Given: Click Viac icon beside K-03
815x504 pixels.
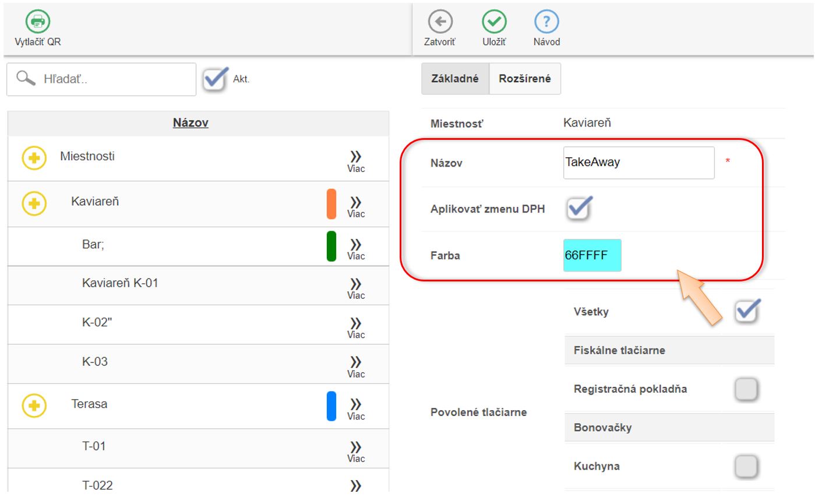Looking at the screenshot, I should click(355, 365).
